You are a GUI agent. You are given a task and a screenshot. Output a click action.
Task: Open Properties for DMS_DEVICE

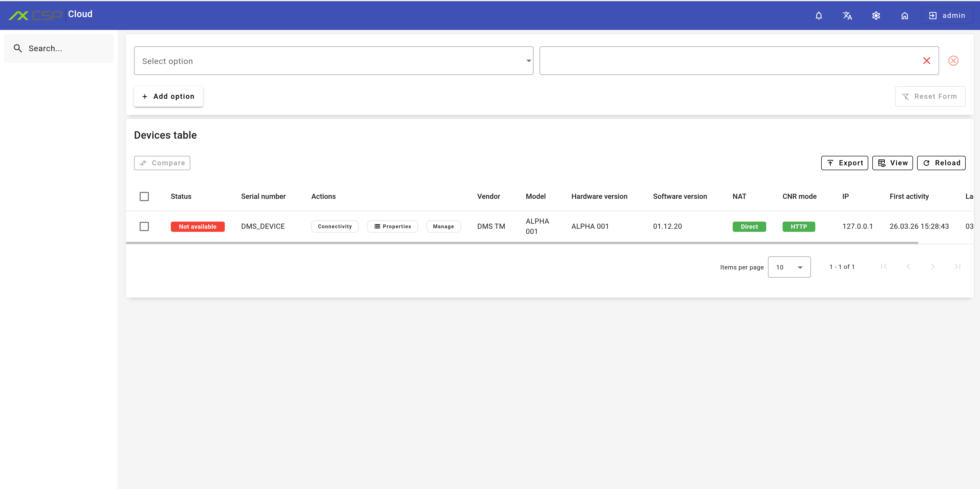click(392, 226)
